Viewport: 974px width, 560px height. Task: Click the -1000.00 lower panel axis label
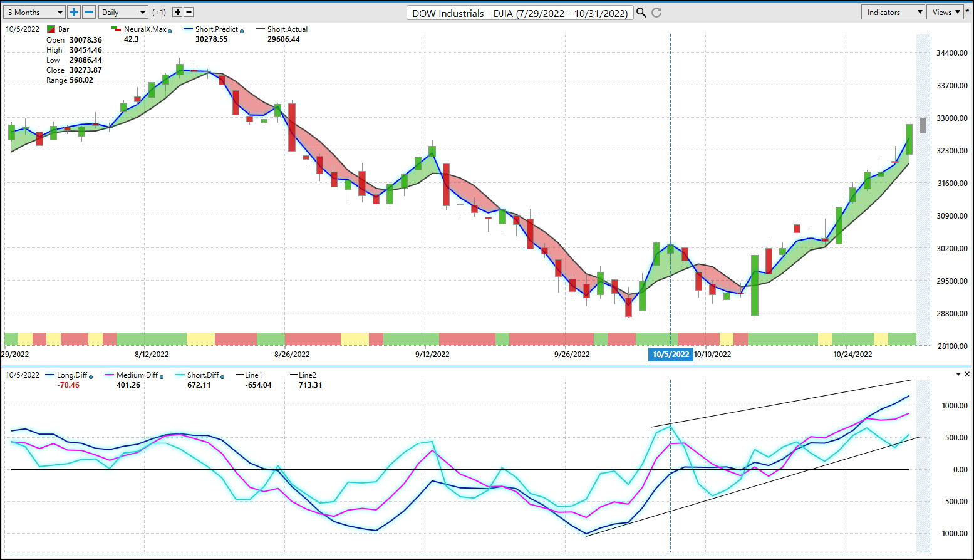tap(953, 533)
